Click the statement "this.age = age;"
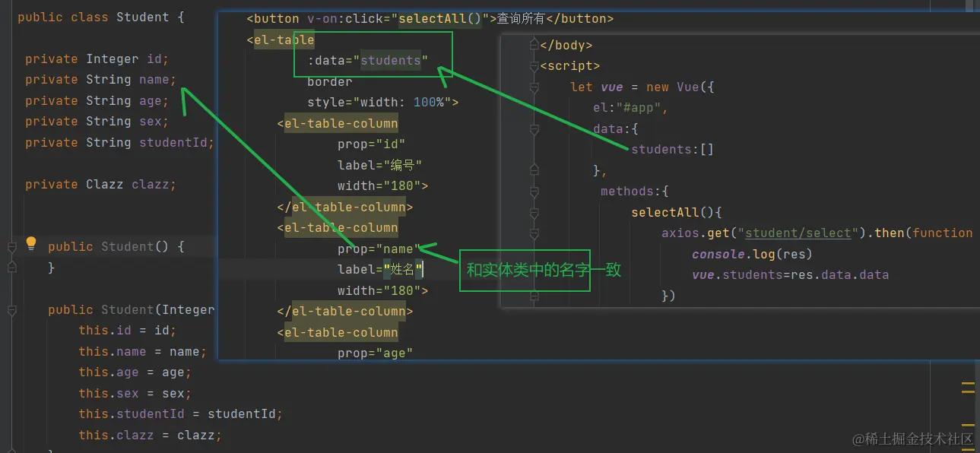 pos(135,372)
